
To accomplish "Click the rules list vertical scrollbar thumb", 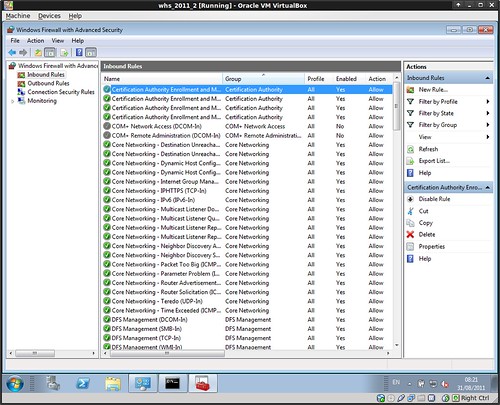I will [396, 106].
